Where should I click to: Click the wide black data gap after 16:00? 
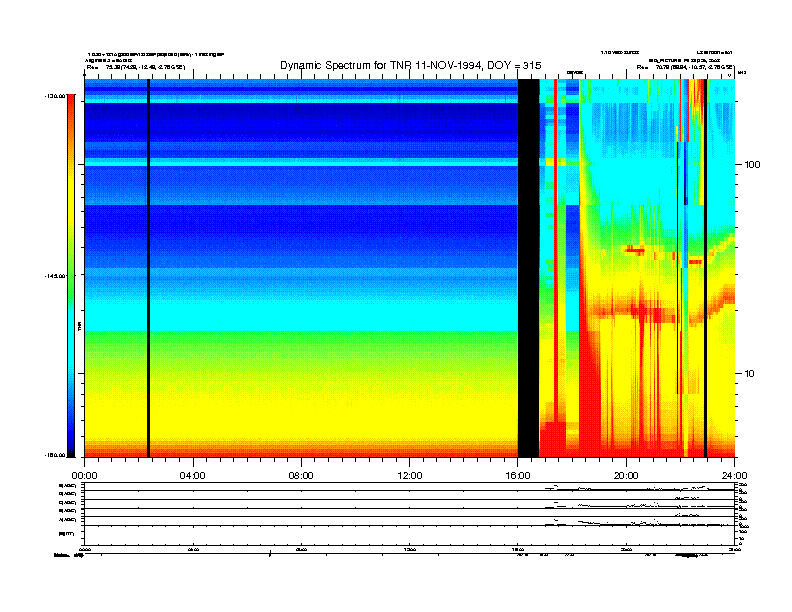[x=528, y=268]
